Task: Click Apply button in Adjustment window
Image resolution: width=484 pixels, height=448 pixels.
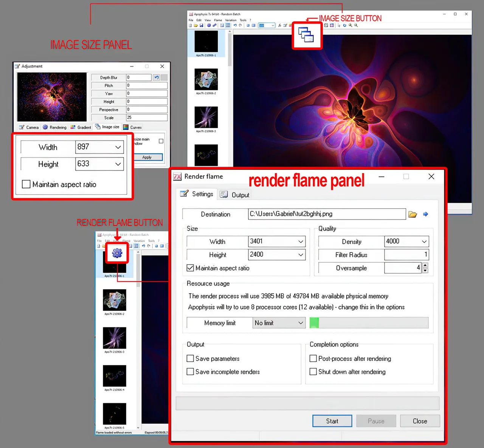Action: tap(147, 157)
